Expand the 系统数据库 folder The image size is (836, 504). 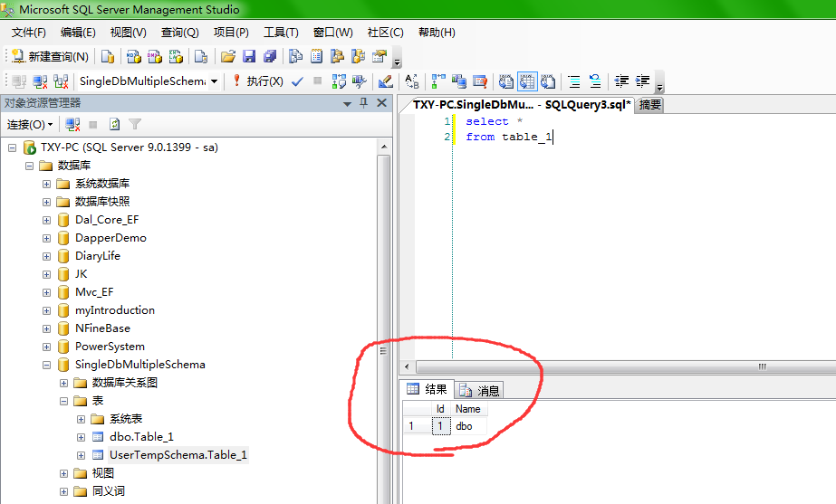46,184
